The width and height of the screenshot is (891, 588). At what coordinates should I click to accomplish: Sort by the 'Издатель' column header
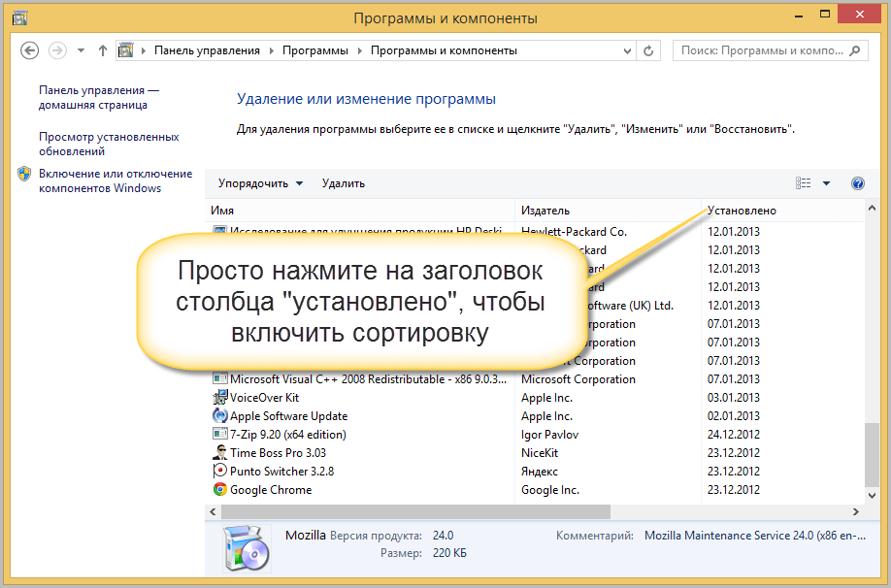point(608,211)
